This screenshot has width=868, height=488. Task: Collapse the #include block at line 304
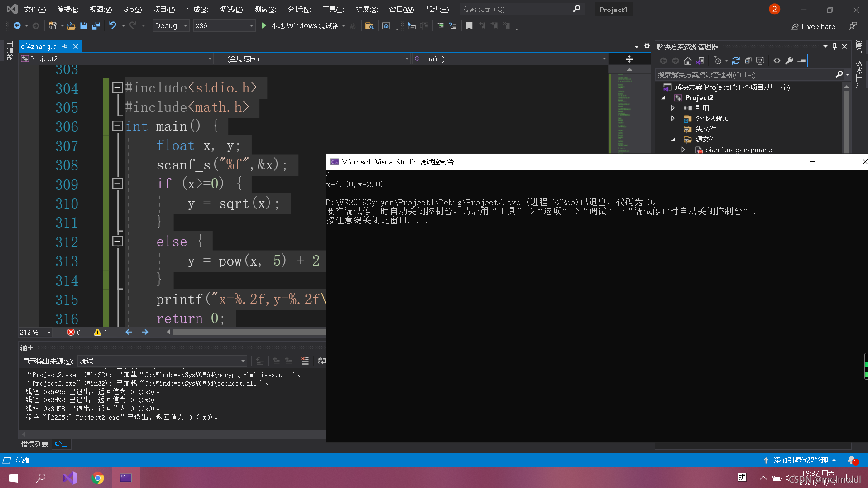pos(117,87)
